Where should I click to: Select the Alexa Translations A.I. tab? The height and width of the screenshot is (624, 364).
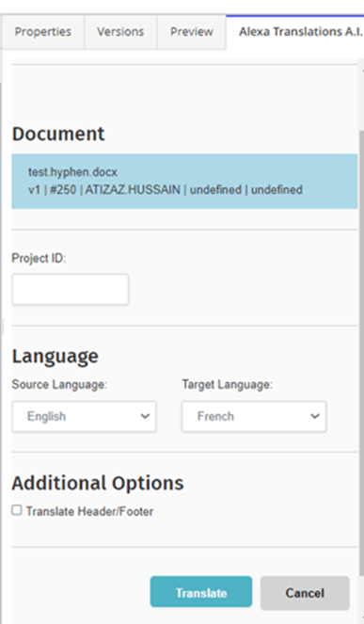click(295, 32)
